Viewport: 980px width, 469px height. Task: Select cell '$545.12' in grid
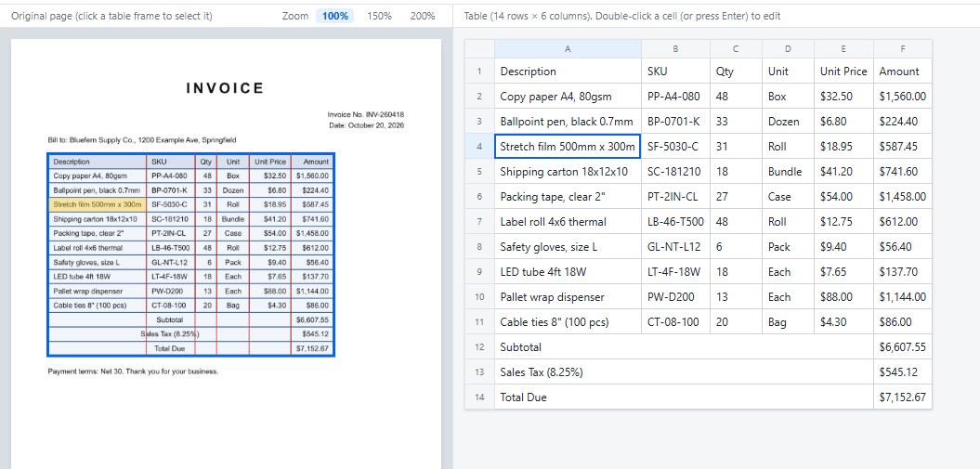click(x=903, y=372)
